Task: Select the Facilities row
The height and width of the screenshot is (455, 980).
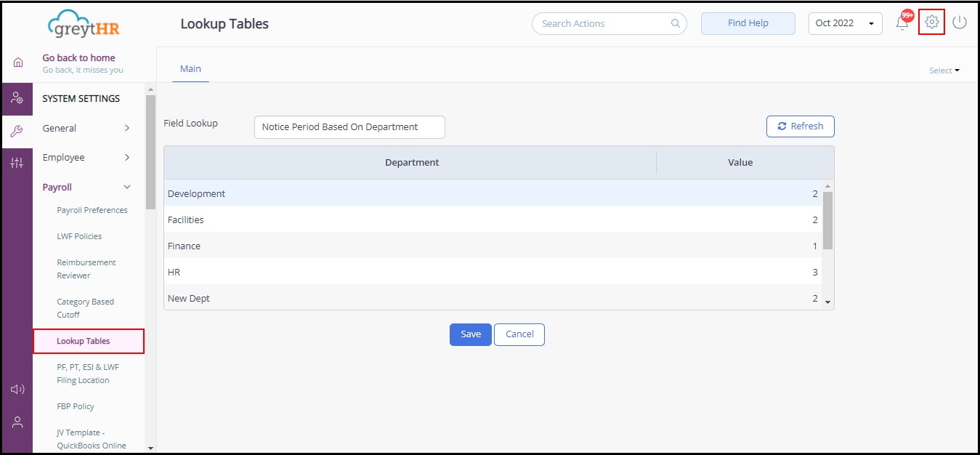Action: (x=493, y=220)
